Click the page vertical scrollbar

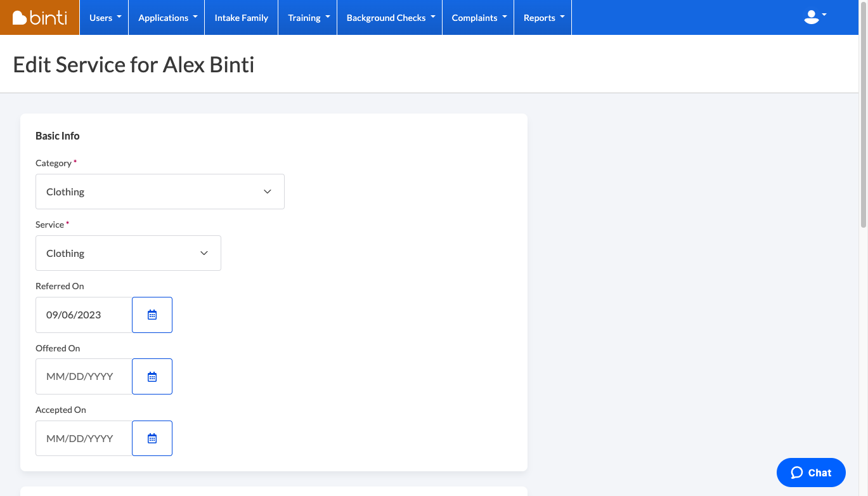tap(864, 114)
